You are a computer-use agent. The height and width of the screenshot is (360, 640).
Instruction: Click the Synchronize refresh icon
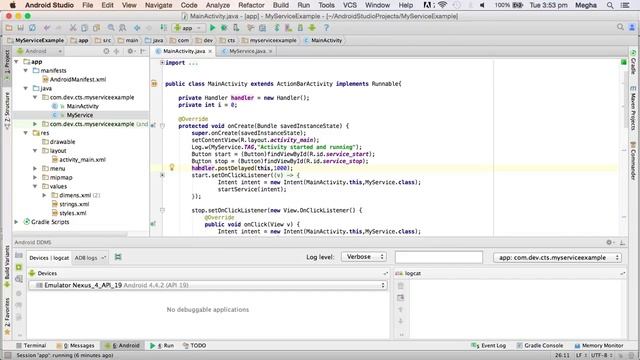click(x=32, y=28)
